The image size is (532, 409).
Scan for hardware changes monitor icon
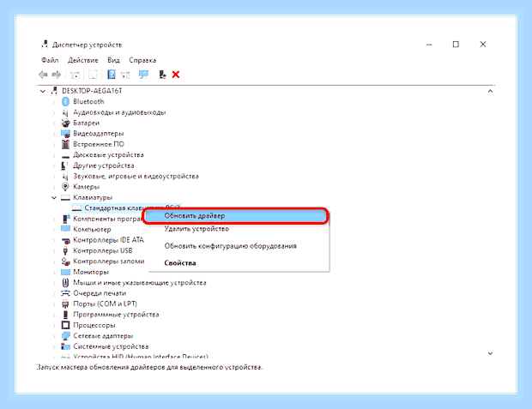144,75
